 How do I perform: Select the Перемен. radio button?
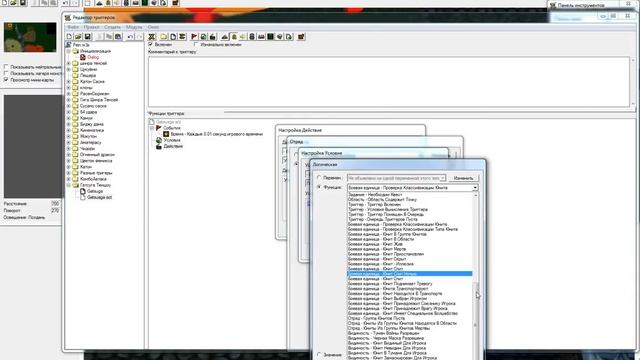click(x=319, y=178)
